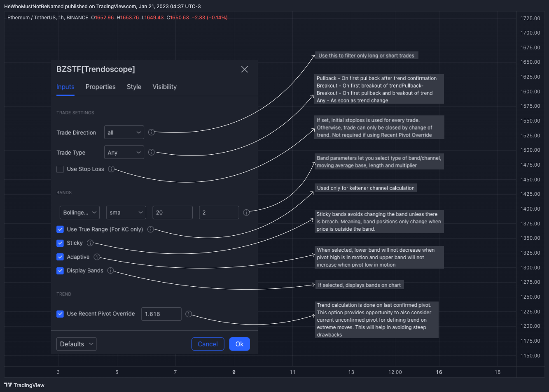Click the closing price value C1650.63

[178, 18]
